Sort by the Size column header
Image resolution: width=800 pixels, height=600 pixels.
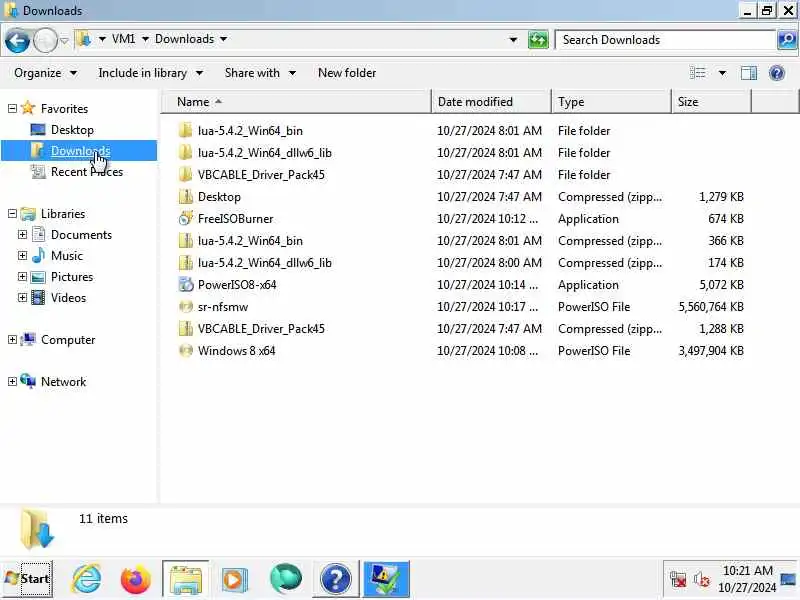point(711,102)
